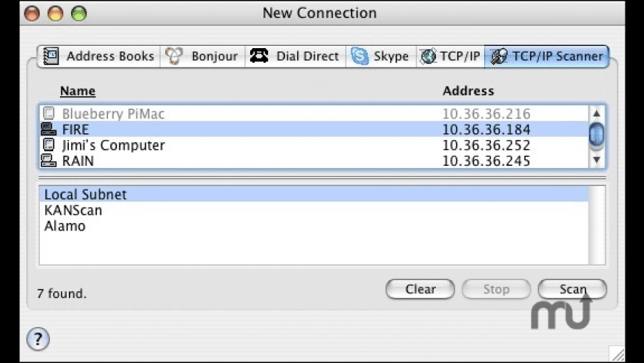
Task: Click address 10.36.36.216
Action: coord(486,114)
